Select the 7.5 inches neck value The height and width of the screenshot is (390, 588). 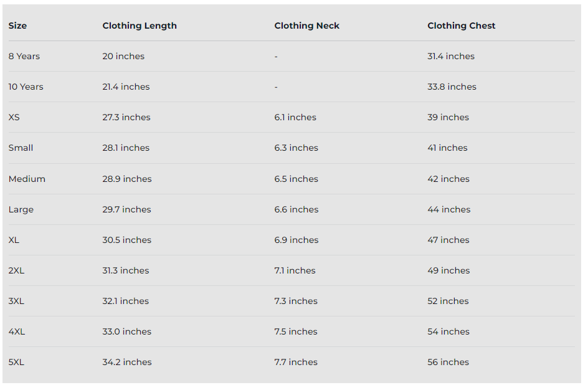296,331
